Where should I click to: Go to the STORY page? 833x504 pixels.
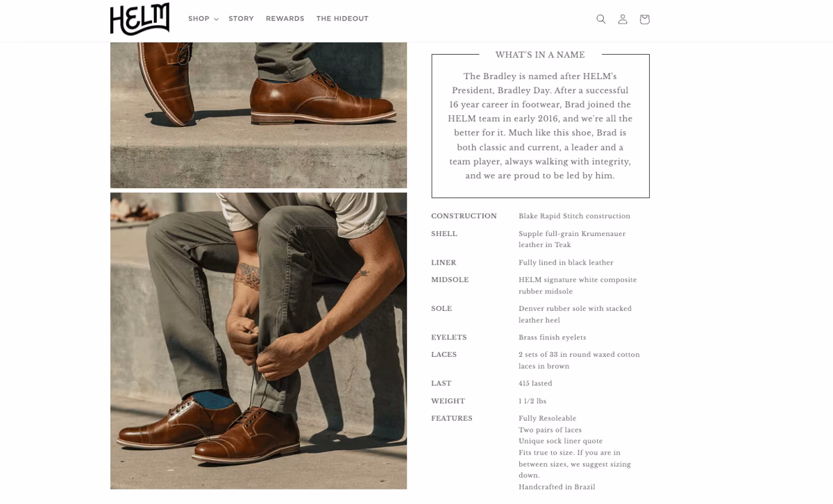[241, 19]
